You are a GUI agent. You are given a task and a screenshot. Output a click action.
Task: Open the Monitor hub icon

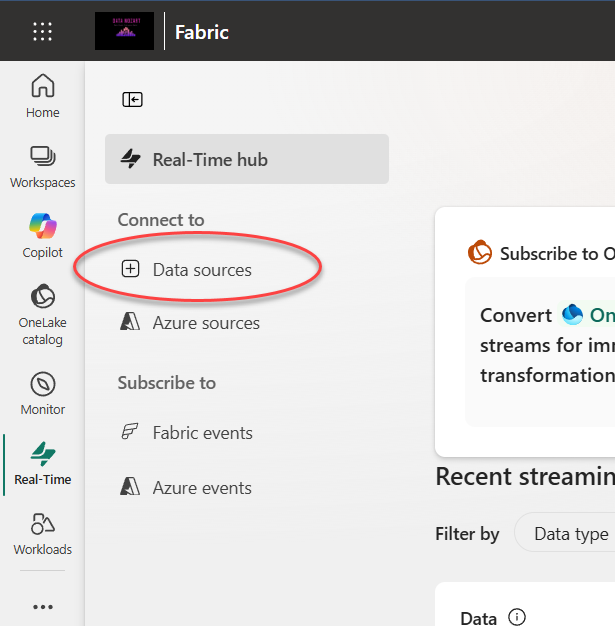[x=42, y=394]
